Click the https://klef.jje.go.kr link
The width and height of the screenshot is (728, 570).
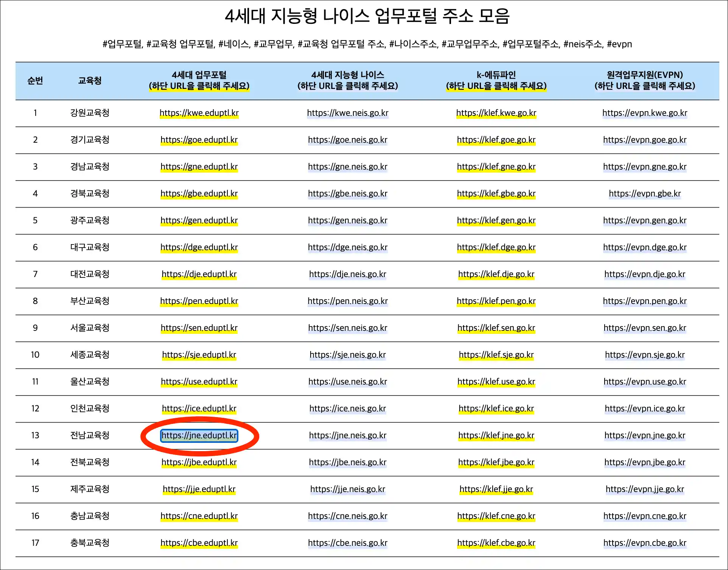point(496,489)
